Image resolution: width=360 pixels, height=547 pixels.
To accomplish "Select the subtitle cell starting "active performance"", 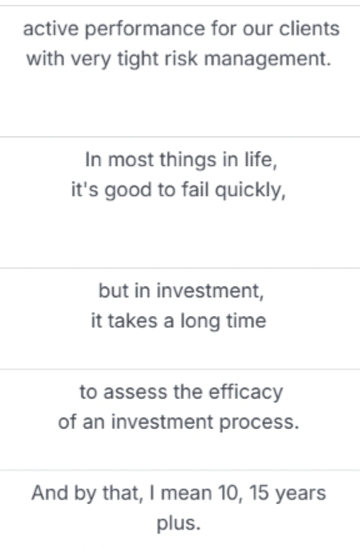I will point(180,71).
